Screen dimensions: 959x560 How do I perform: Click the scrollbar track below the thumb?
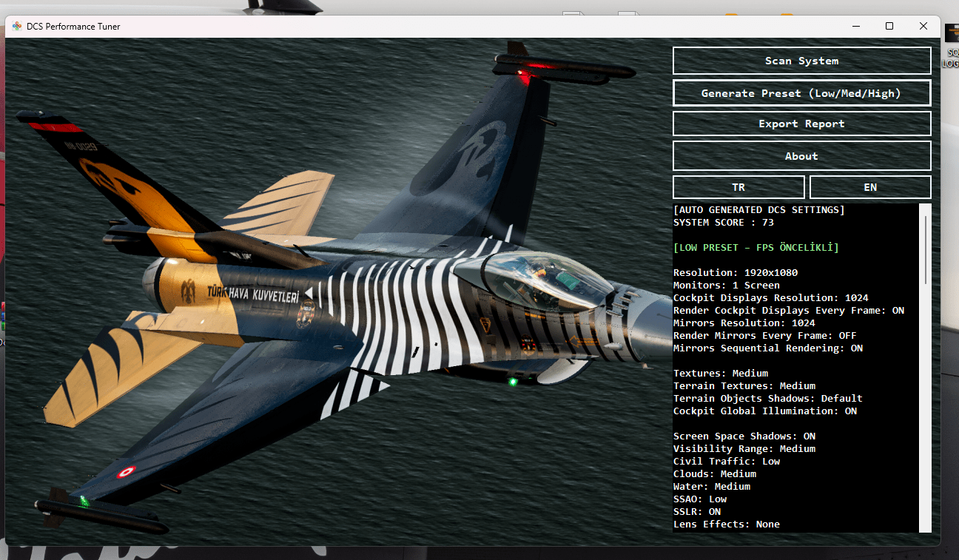click(925, 407)
